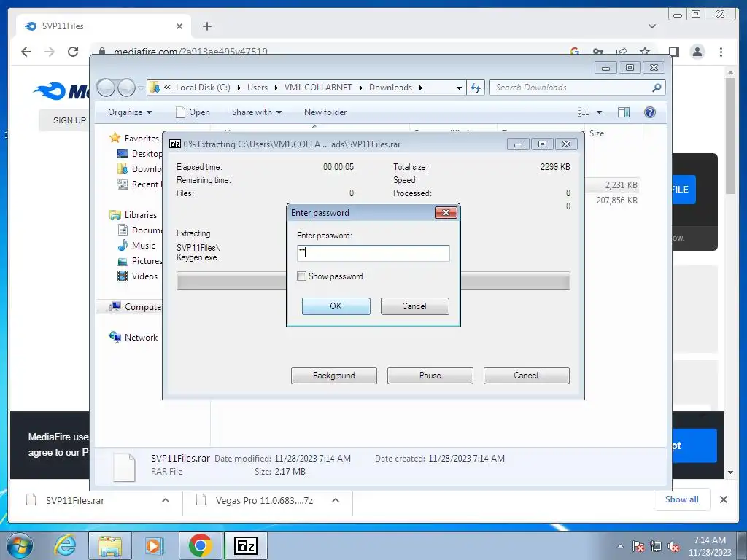Select Local Disk (C:) in the breadcrumb
Screen dimensions: 747x560
(203, 87)
